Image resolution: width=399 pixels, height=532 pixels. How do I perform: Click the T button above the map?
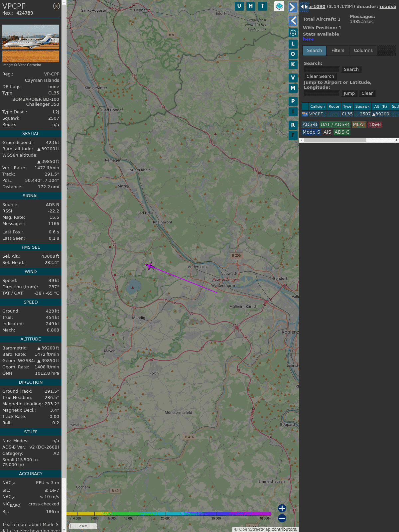point(263,6)
